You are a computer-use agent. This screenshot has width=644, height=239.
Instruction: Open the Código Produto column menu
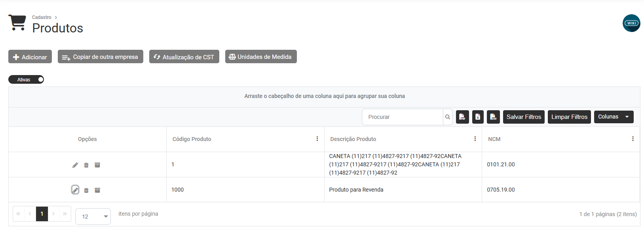pos(317,139)
